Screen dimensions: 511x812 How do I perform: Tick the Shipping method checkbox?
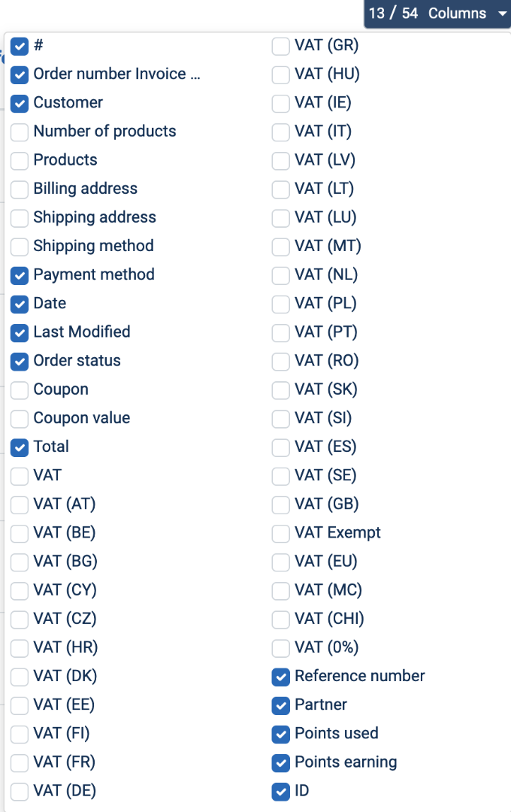tap(20, 246)
